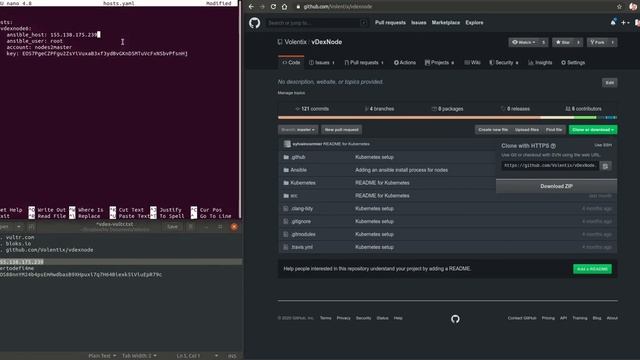Switch to the repository Issues tab
The width and height of the screenshot is (640, 360).
point(322,62)
